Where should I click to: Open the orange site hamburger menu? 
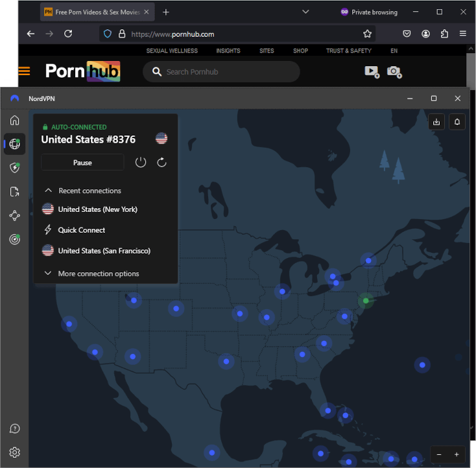(x=24, y=71)
